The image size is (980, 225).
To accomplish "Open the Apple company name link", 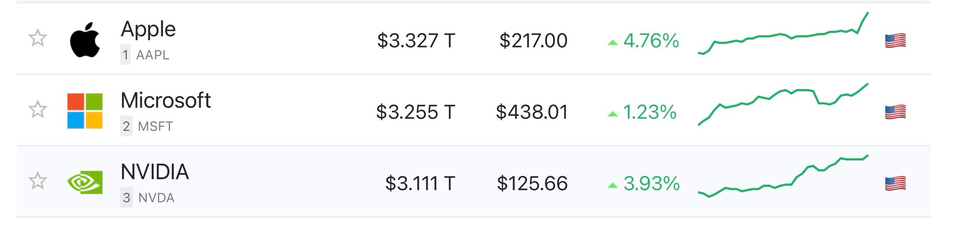I will pos(148,30).
